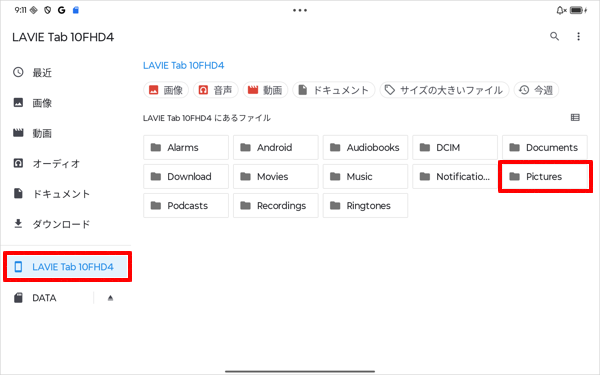The image size is (600, 375).
Task: Select LAVIE Tab 10FHD4 storage in sidebar
Action: point(67,267)
